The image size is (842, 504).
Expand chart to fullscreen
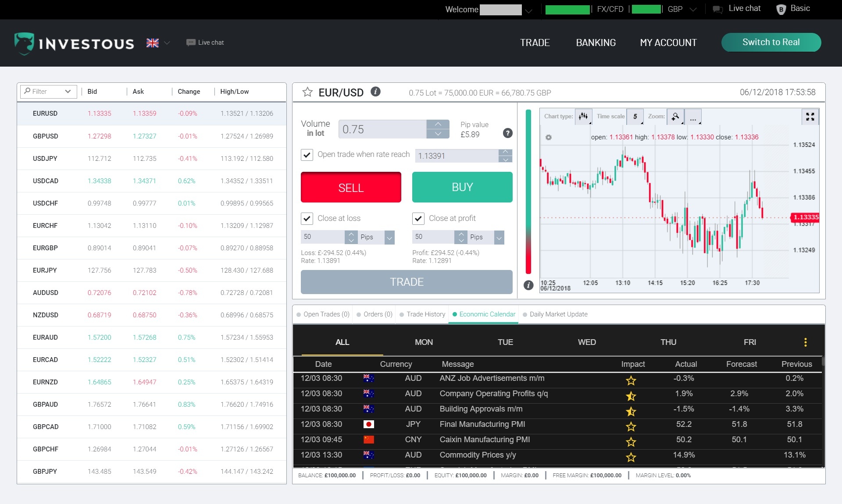[810, 117]
